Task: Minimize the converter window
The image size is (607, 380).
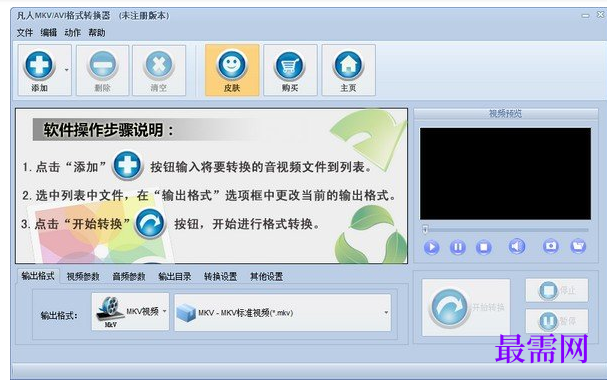Action: click(585, 15)
